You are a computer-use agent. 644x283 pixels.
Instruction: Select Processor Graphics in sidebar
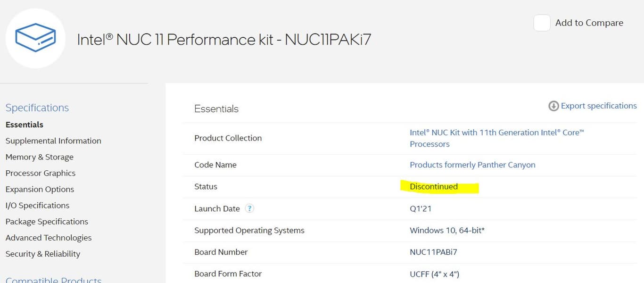(x=41, y=173)
